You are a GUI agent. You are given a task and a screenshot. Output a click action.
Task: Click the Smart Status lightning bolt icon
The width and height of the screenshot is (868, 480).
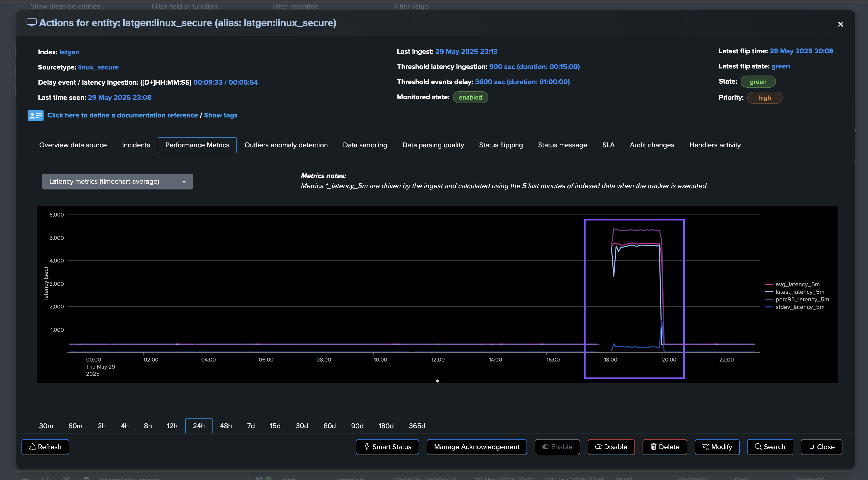(367, 447)
